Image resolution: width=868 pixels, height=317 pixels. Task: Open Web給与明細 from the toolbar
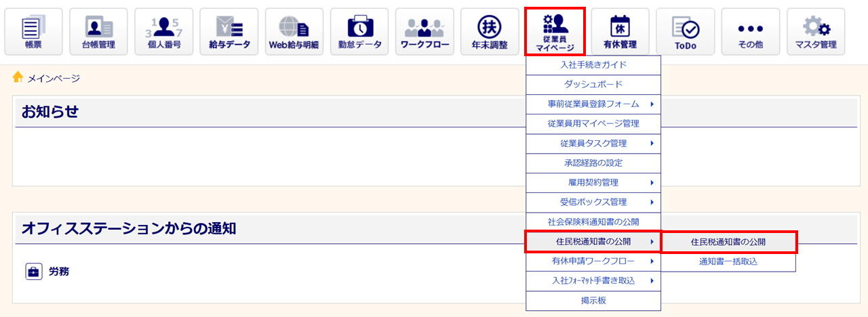(x=294, y=32)
